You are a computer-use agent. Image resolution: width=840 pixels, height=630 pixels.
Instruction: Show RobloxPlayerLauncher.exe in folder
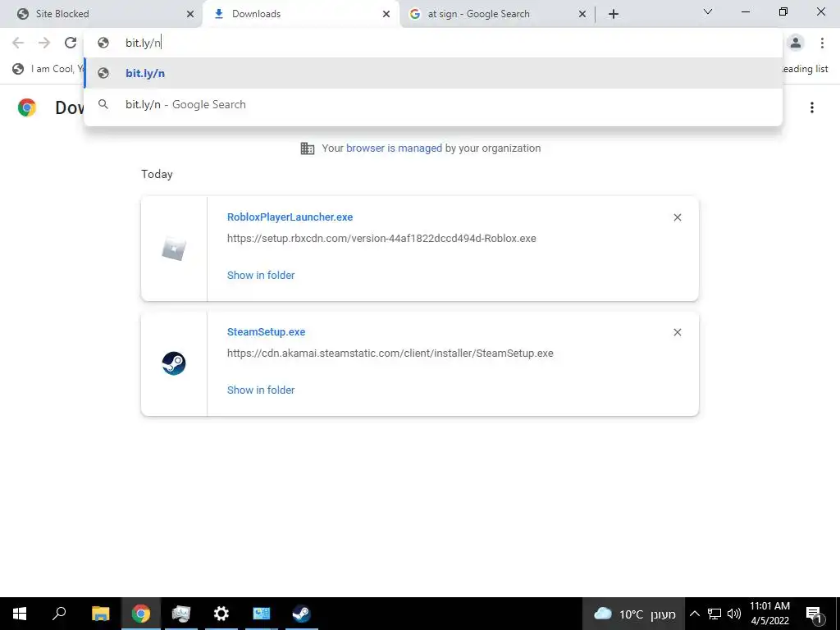pyautogui.click(x=261, y=276)
